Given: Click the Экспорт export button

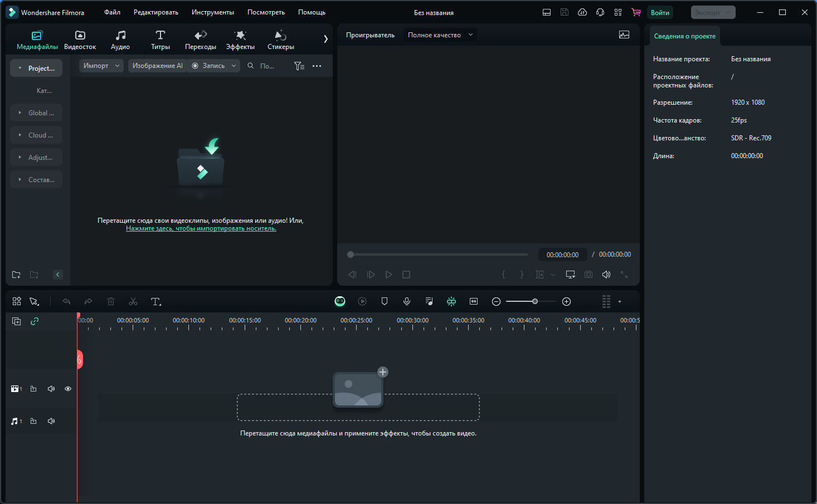Looking at the screenshot, I should (713, 12).
